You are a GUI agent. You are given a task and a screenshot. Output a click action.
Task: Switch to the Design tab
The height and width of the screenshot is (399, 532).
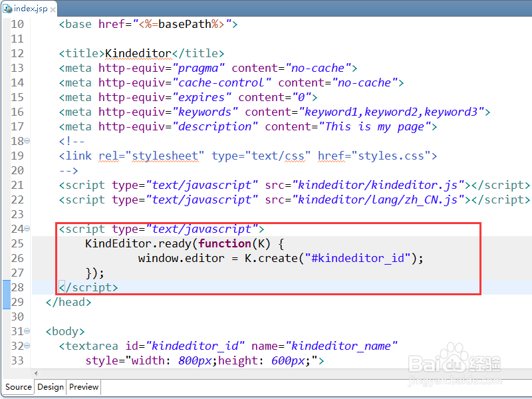tap(51, 387)
